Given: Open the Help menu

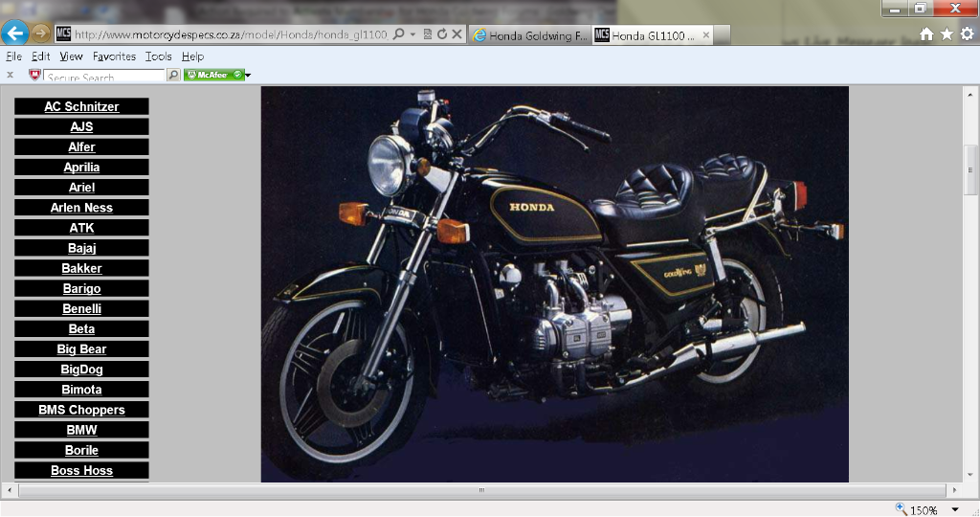Looking at the screenshot, I should pyautogui.click(x=192, y=56).
